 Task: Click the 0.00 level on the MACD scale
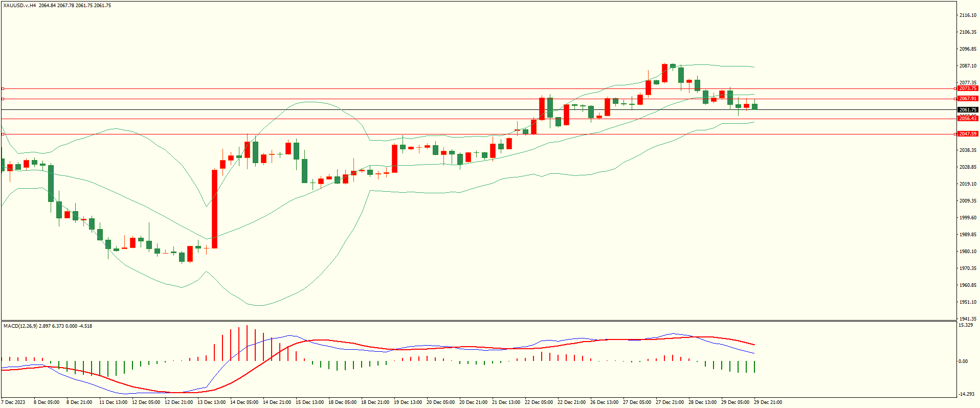tap(963, 361)
